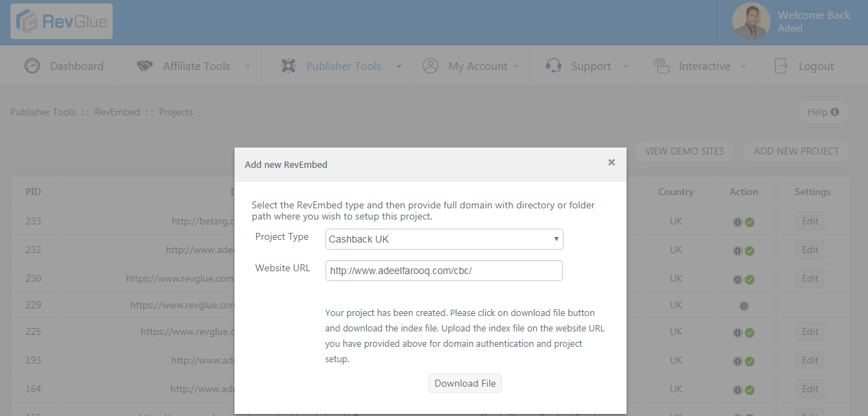Click the Add New Project button
Image resolution: width=868 pixels, height=416 pixels.
pos(796,151)
